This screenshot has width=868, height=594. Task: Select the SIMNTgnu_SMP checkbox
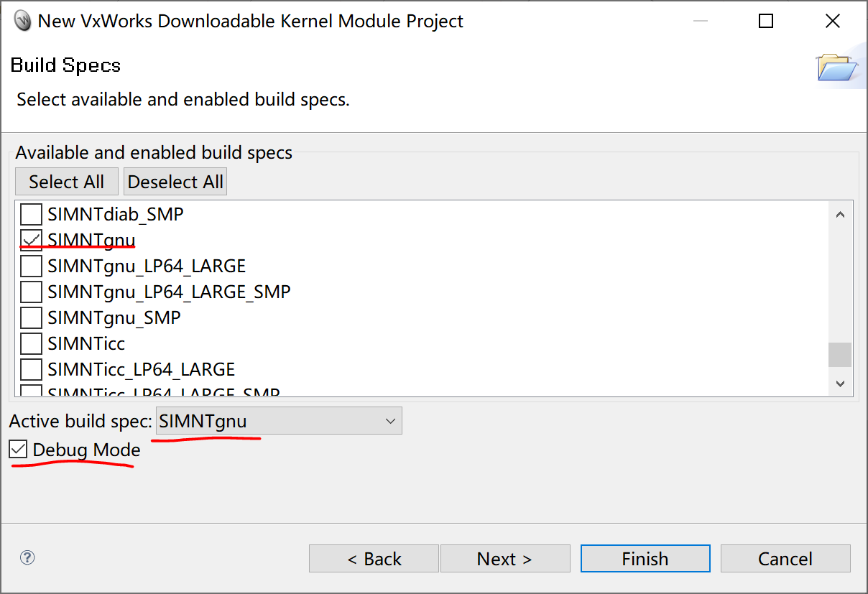[30, 317]
